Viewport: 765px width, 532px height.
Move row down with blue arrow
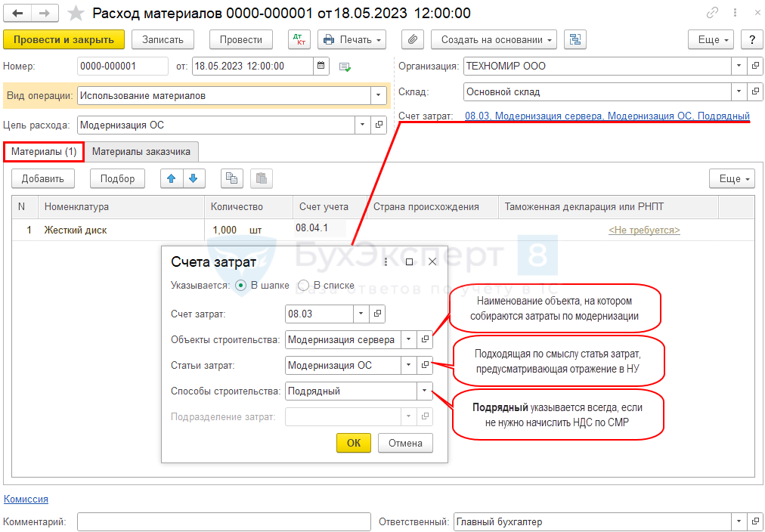pyautogui.click(x=194, y=178)
